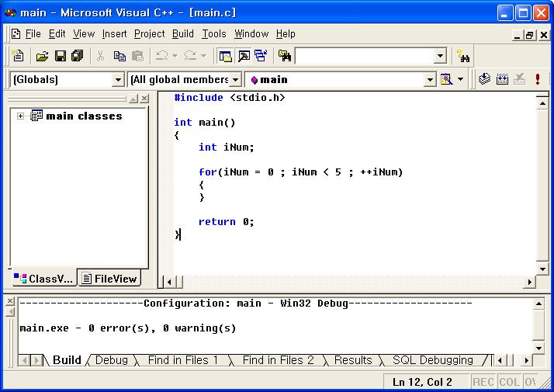Select the SQL Debugging output tab
Screen dimensions: 554x392
[432, 360]
